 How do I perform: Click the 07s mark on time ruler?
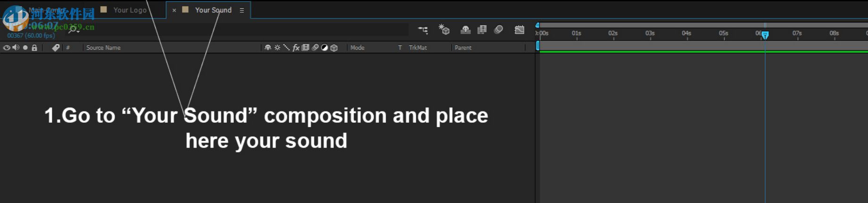pos(797,33)
